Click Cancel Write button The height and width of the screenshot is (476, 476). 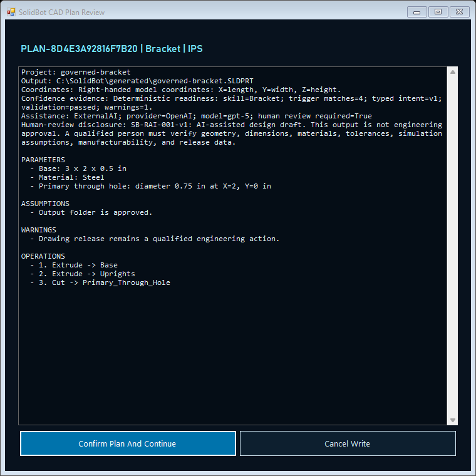pyautogui.click(x=348, y=443)
